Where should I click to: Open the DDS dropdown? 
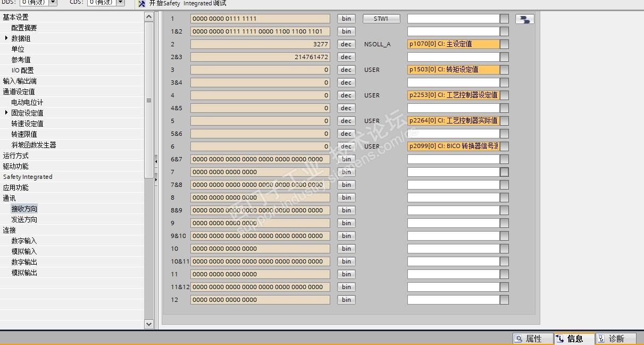tap(53, 3)
